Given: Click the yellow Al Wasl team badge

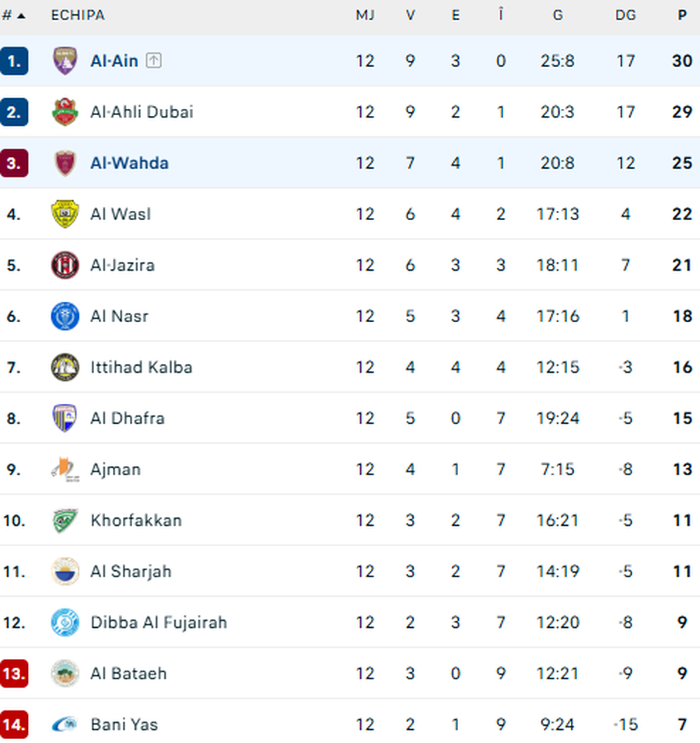Looking at the screenshot, I should pos(65,214).
